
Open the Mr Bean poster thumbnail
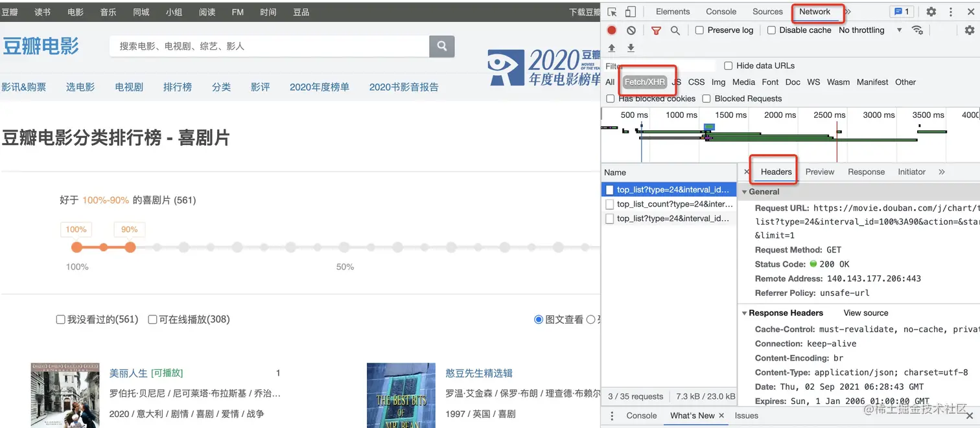pyautogui.click(x=401, y=395)
